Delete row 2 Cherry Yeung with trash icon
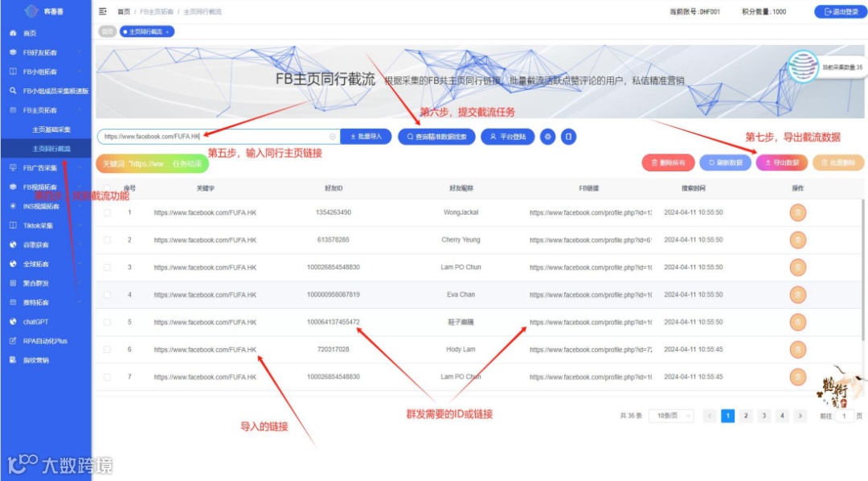 point(798,240)
